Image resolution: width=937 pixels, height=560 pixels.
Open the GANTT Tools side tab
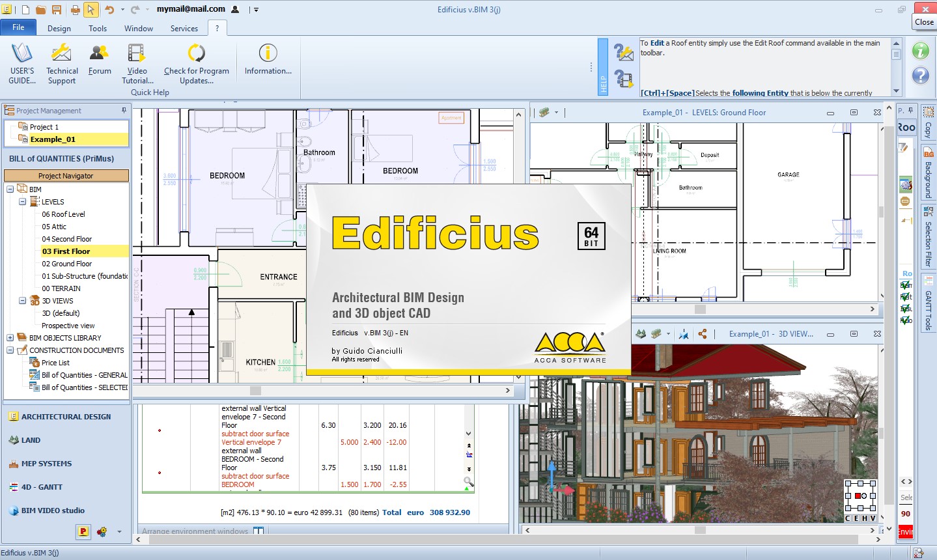929,303
